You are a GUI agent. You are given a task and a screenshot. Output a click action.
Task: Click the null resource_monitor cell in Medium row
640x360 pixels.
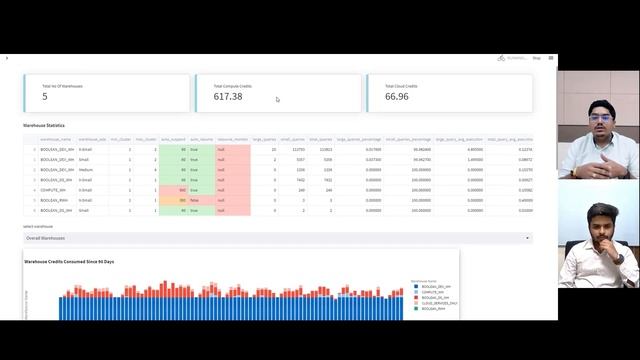point(233,170)
